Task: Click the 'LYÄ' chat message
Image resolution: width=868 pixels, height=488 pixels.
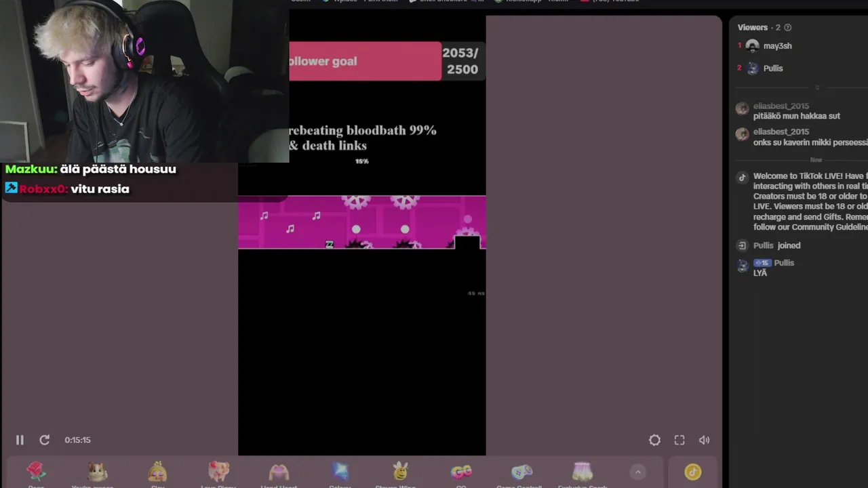Action: (760, 273)
